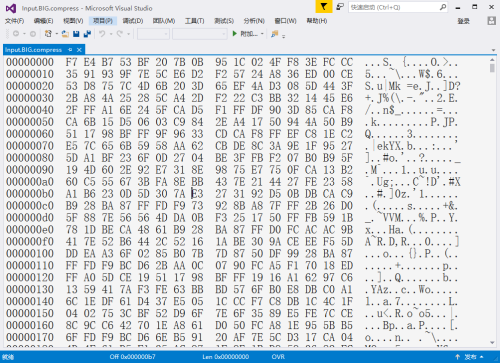
Task: Click the send feedback icon
Action: 340,7
